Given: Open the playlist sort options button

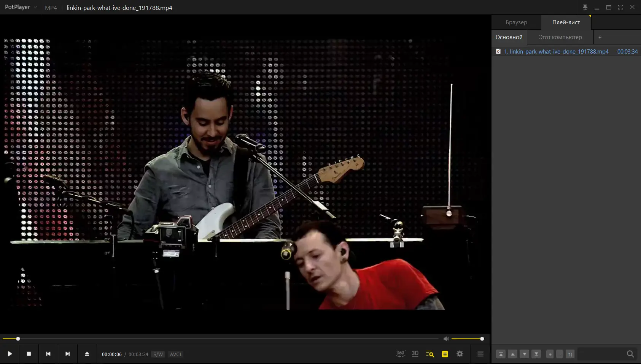Looking at the screenshot, I should 570,354.
